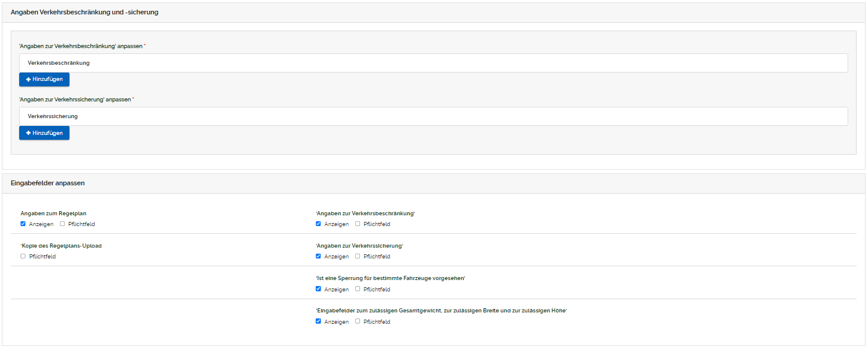Click Hinzufügen button below Verkehrssicherung field

tap(44, 133)
